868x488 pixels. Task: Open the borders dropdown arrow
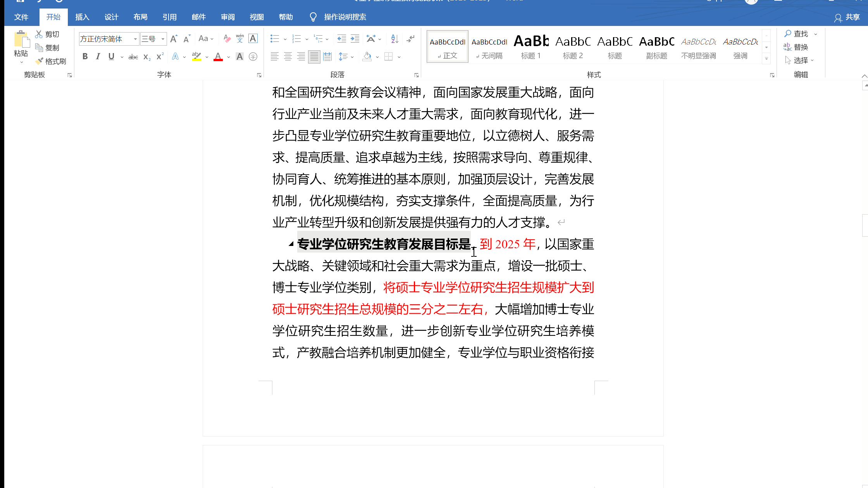[399, 57]
